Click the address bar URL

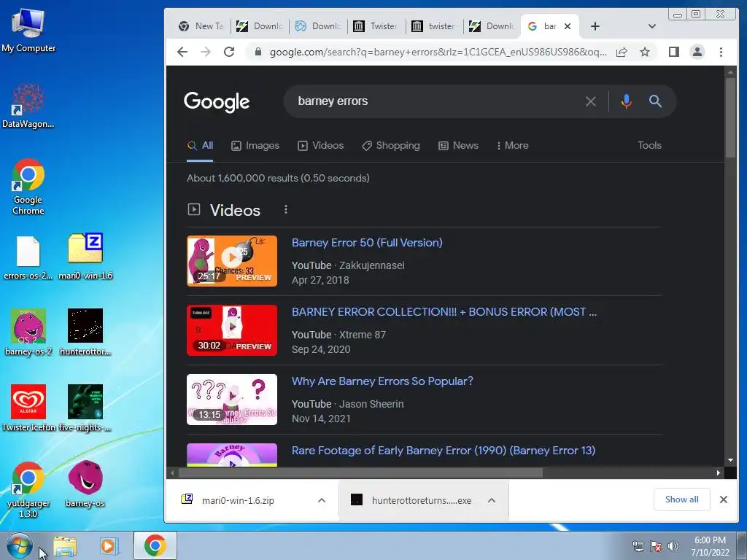coord(438,52)
